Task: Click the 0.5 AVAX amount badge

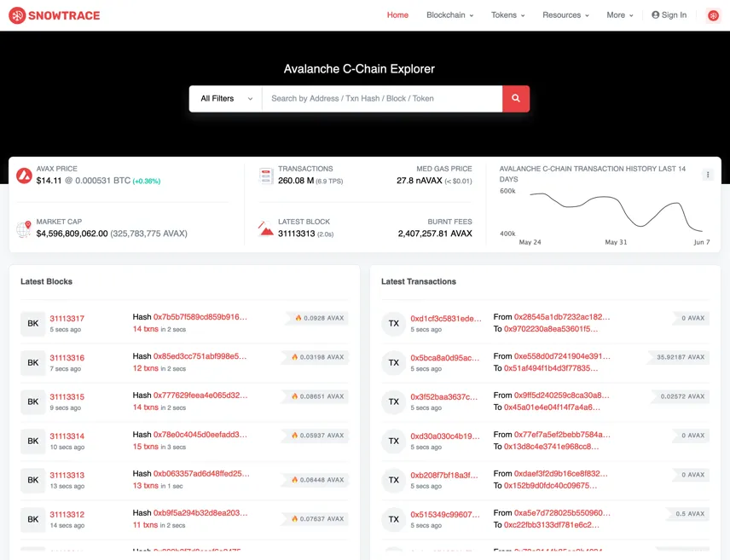Action: (x=688, y=513)
